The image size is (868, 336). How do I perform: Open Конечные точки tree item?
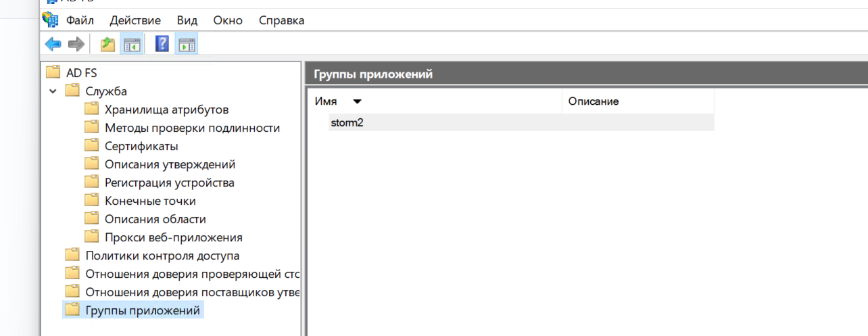pos(150,201)
